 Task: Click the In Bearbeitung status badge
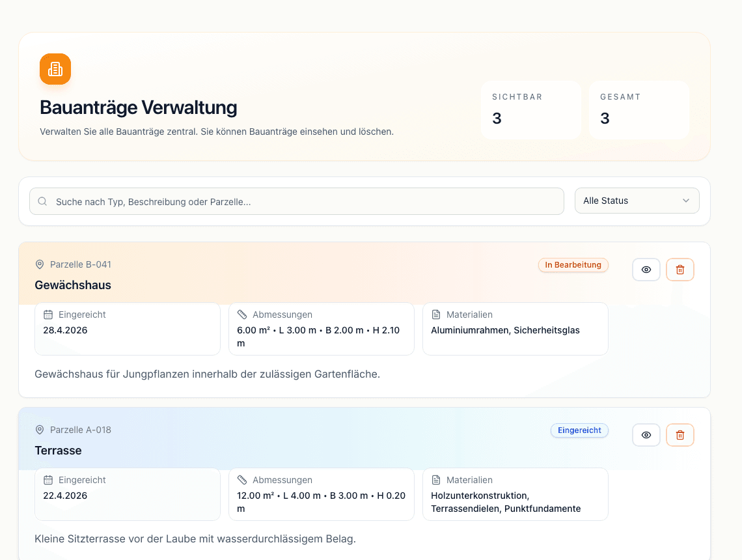point(573,265)
